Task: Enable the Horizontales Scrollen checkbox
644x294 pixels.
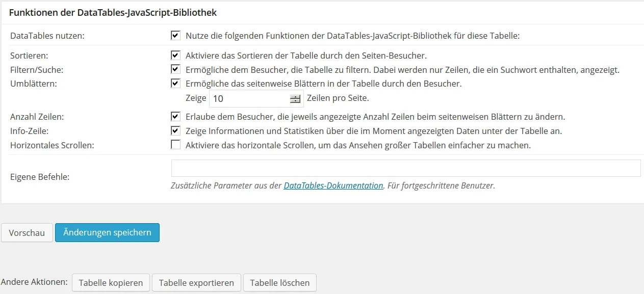Action: pos(176,145)
